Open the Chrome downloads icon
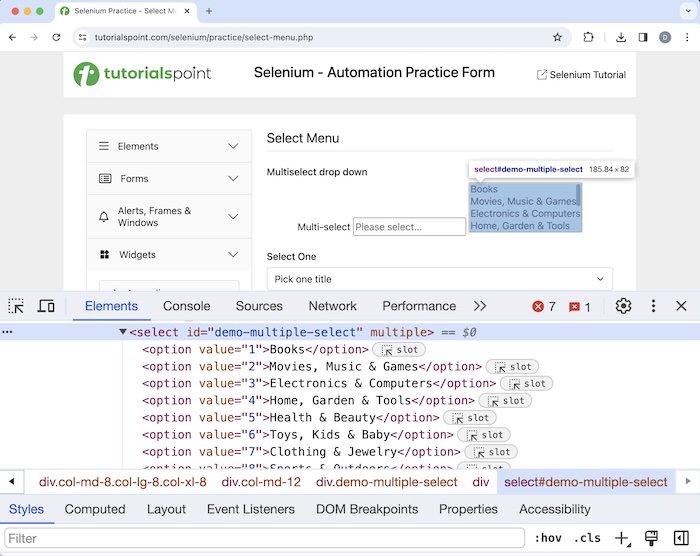Image resolution: width=700 pixels, height=556 pixels. pos(621,37)
